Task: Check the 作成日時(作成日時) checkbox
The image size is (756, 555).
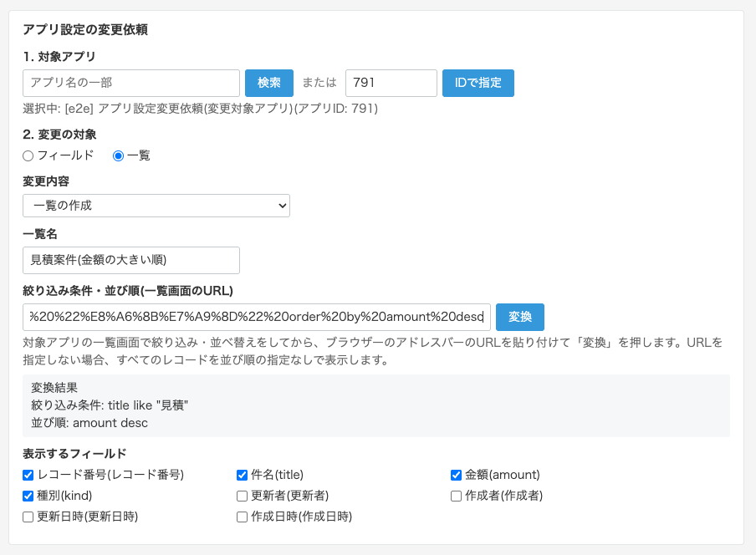Action: click(x=242, y=517)
